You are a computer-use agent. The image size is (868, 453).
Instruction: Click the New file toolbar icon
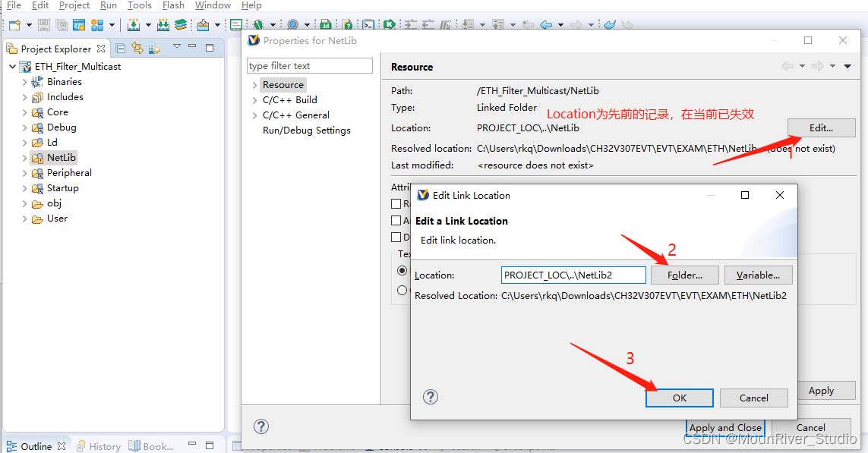pos(15,25)
